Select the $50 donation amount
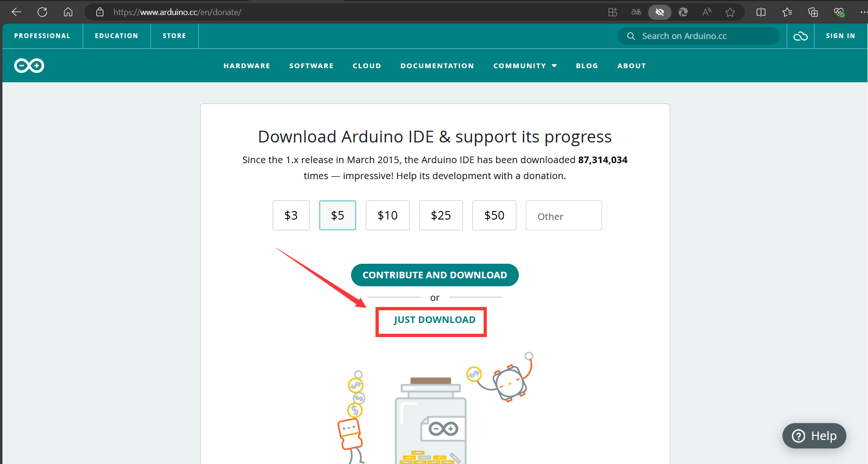 (494, 215)
